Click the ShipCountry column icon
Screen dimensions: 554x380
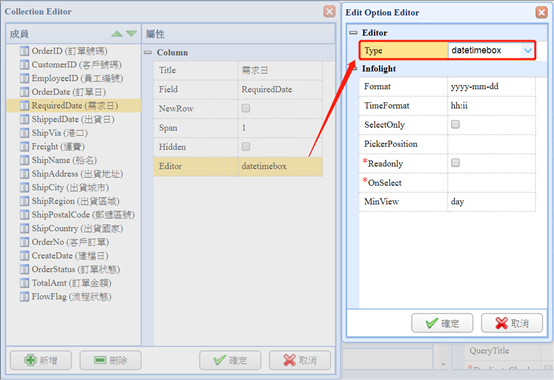24,228
